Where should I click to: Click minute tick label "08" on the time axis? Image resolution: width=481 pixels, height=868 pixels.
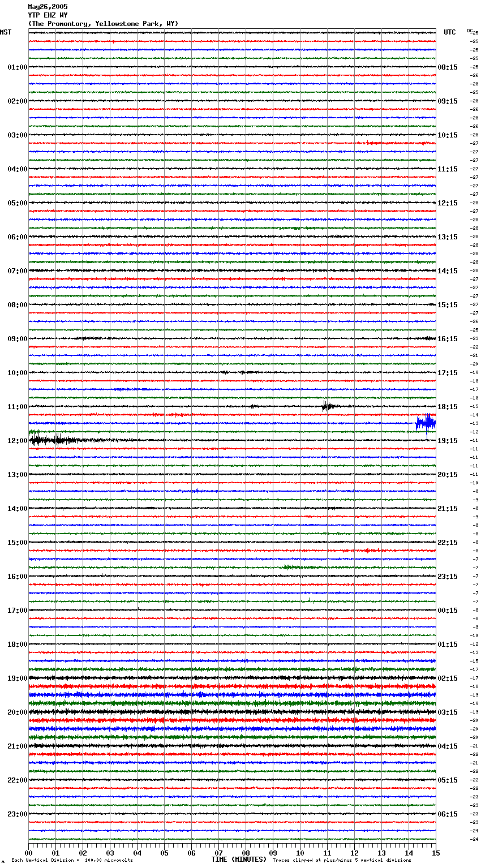pyautogui.click(x=246, y=853)
